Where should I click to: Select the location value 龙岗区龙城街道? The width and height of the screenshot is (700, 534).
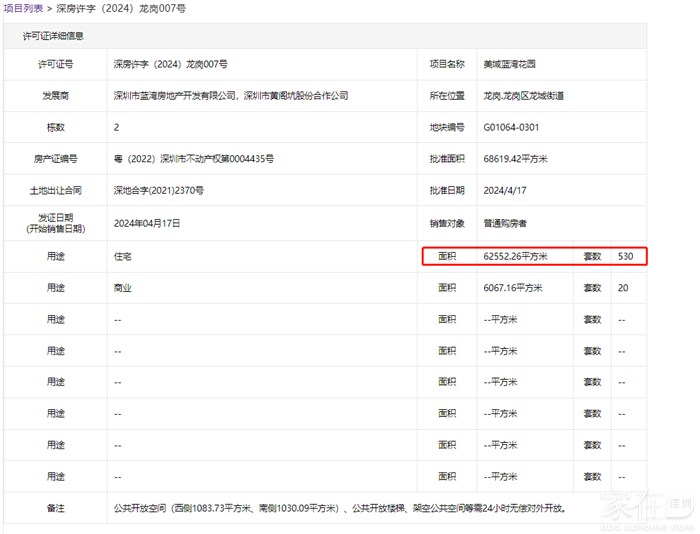[523, 96]
